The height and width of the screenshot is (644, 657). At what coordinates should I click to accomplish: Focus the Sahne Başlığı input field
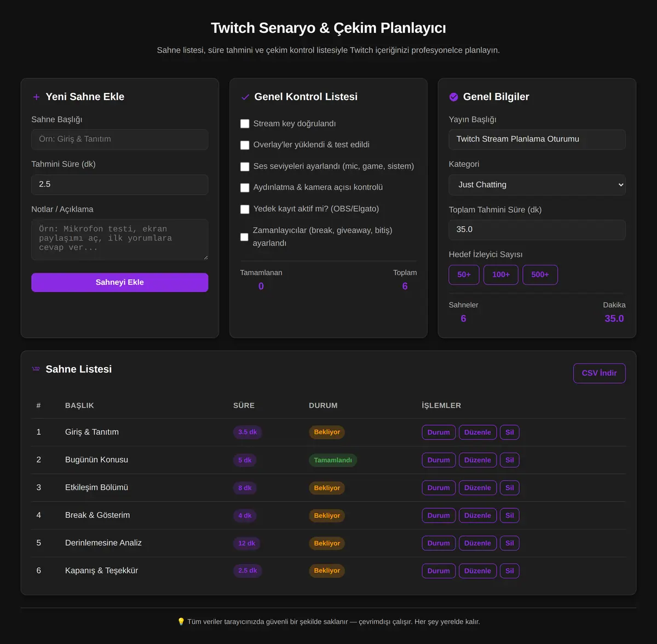[x=120, y=140]
